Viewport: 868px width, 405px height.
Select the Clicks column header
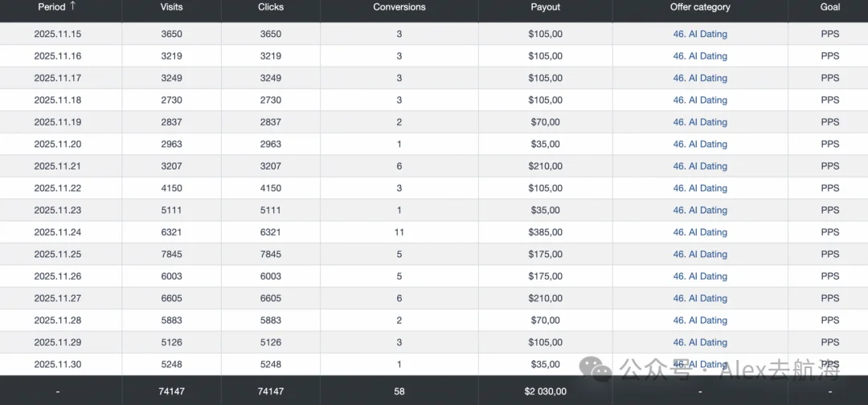click(x=271, y=7)
